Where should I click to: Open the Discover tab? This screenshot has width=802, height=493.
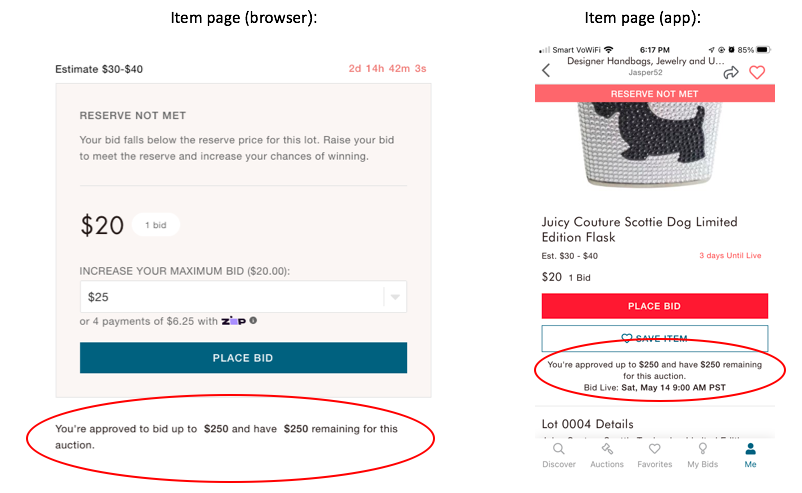559,455
